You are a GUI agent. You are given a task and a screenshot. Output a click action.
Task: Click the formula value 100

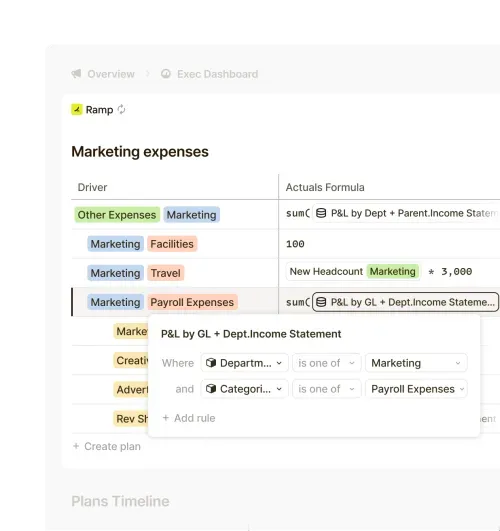[x=295, y=243]
